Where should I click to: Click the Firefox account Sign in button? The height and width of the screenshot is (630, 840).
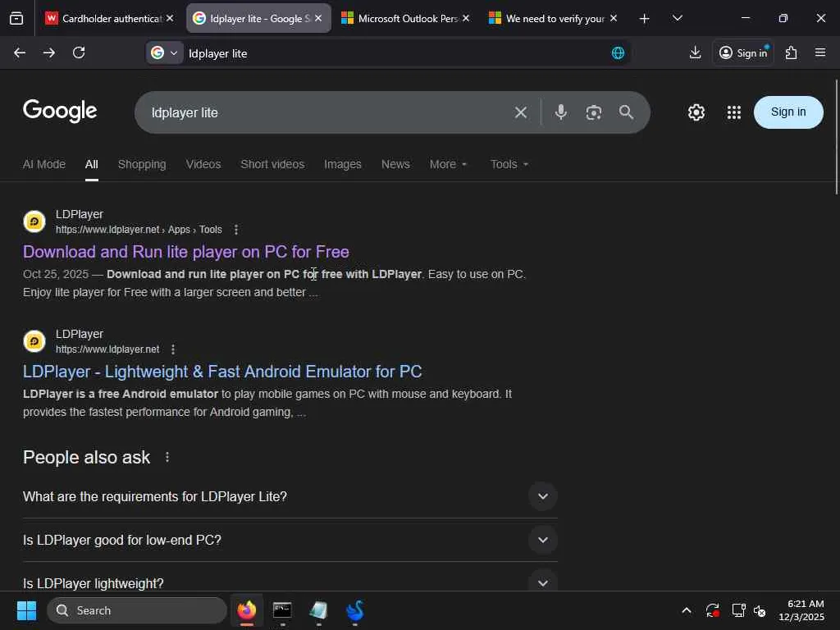click(743, 52)
